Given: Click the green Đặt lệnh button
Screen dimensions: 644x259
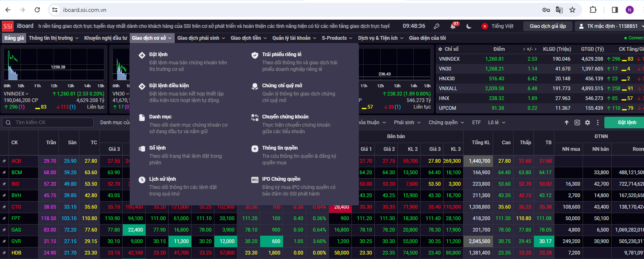Looking at the screenshot, I should point(627,123).
